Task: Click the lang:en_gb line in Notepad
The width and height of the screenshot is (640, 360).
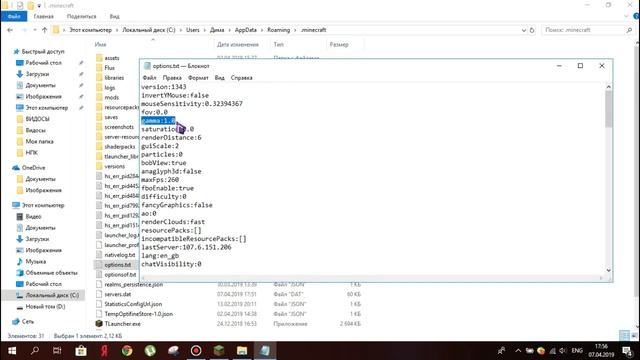Action: point(160,256)
